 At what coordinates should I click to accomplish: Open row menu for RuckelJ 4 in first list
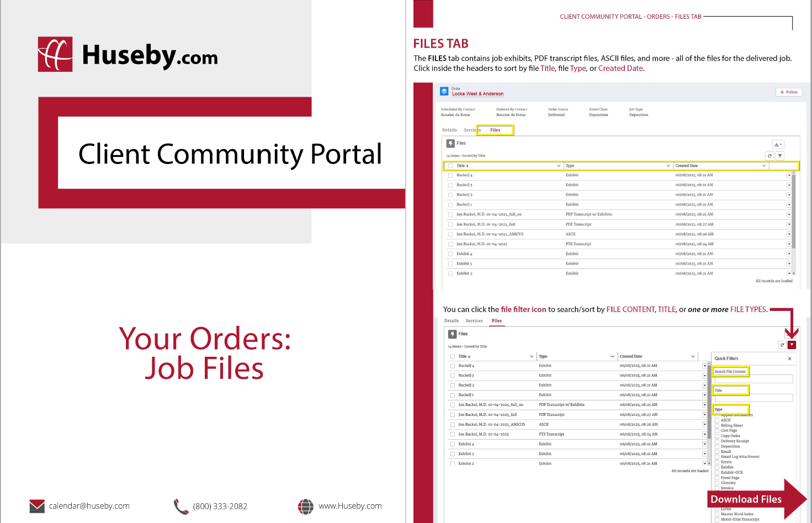(x=789, y=176)
